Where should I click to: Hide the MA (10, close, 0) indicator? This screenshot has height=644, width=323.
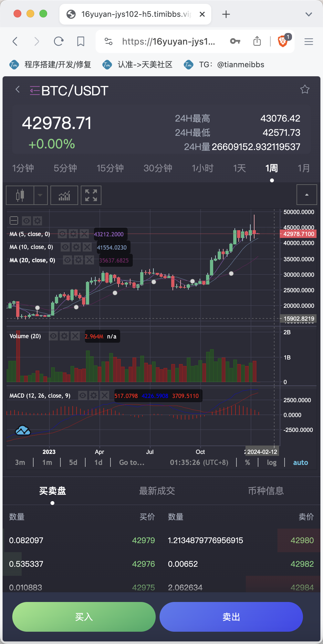tap(66, 247)
